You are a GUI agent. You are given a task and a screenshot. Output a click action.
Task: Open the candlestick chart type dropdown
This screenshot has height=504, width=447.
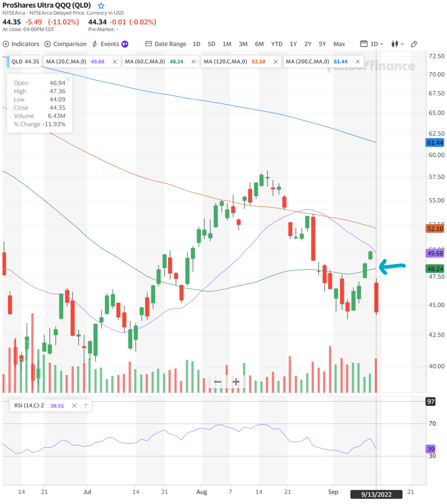[x=397, y=44]
